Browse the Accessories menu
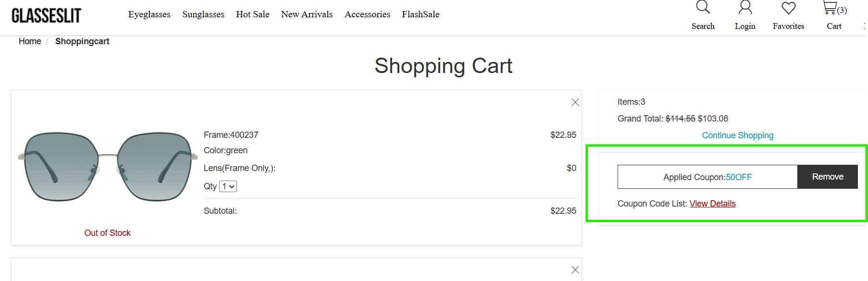This screenshot has height=281, width=868. [367, 14]
